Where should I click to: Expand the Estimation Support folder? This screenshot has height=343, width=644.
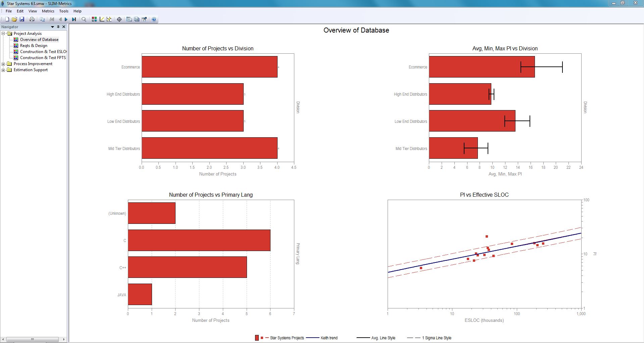click(x=3, y=70)
